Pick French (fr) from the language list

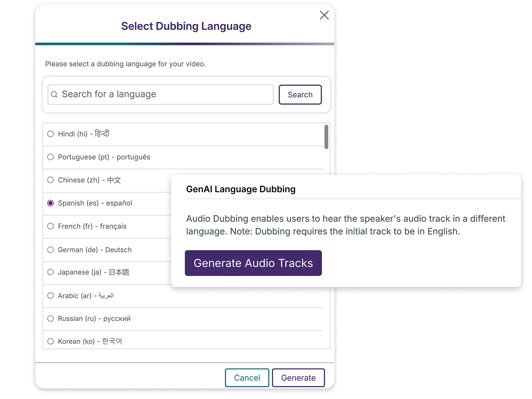[x=51, y=226]
